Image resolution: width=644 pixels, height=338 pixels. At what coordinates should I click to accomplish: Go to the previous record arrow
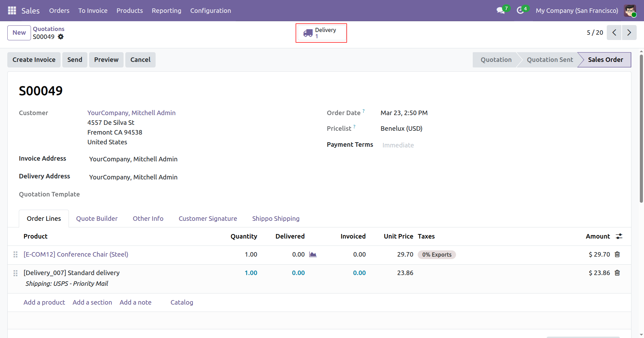614,33
